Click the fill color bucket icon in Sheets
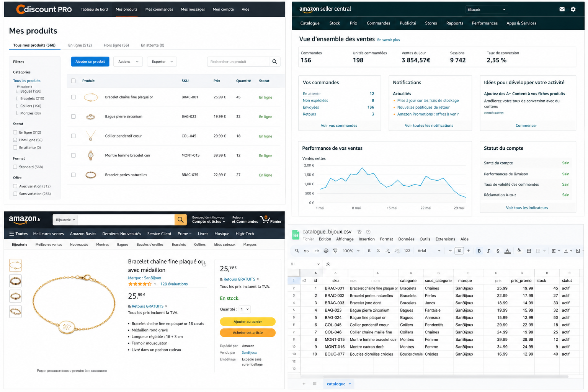 pyautogui.click(x=519, y=251)
